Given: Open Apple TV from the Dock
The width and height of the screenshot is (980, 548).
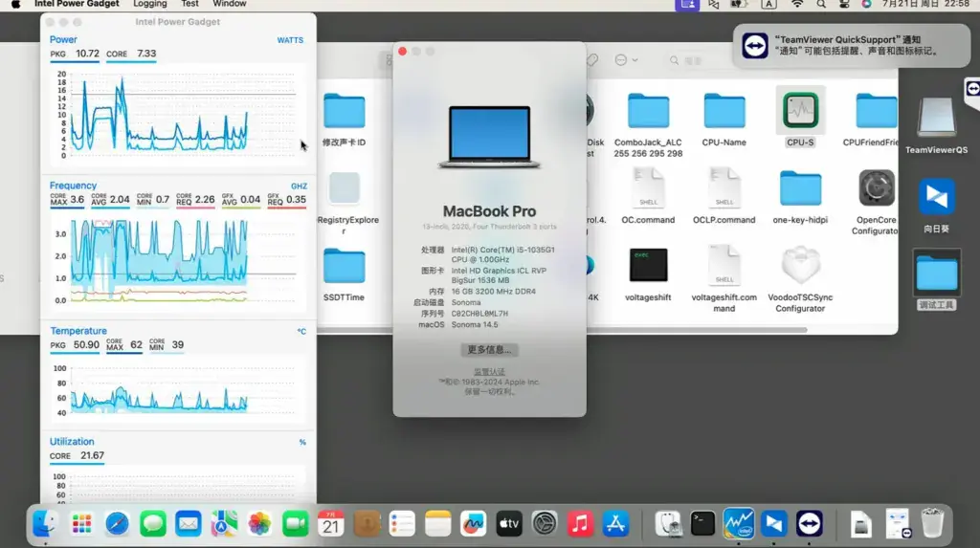Looking at the screenshot, I should pos(509,524).
